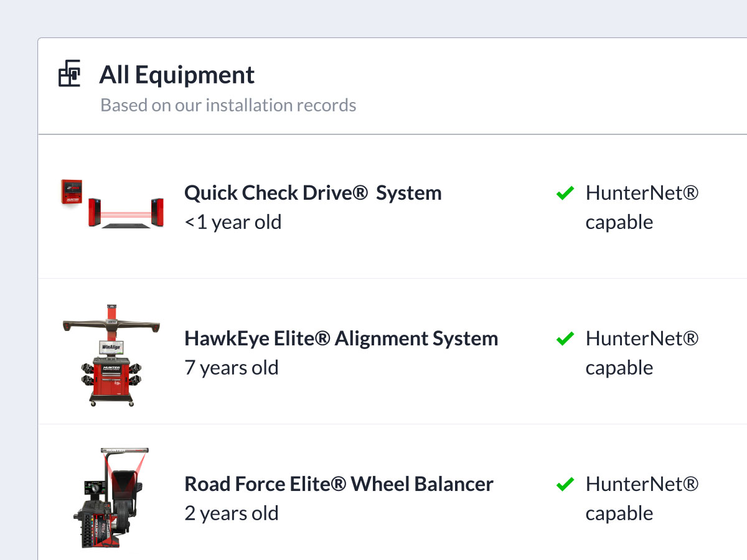Click the green checkmark for Quick Check Drive
Screen dimensions: 747x560
(x=565, y=194)
